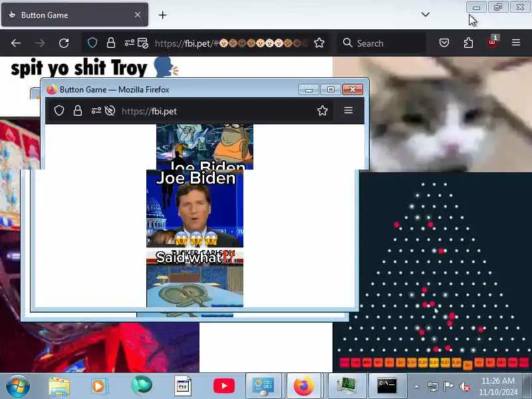The width and height of the screenshot is (532, 399).
Task: Click the Tucker Carlson meme image
Action: [195, 209]
